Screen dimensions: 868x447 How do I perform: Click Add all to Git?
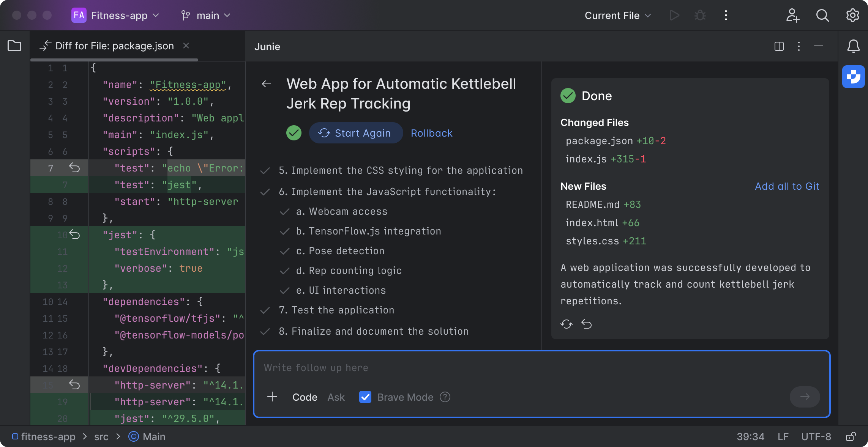(x=786, y=186)
